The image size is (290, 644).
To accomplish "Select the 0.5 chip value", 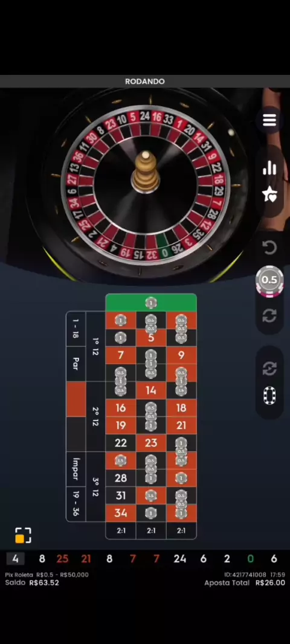I will click(x=269, y=280).
